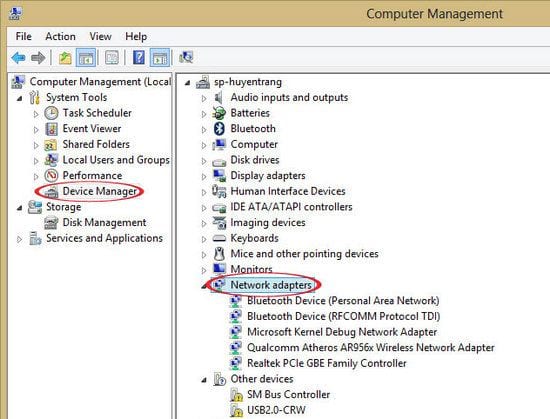Expand the Event Viewer node
550x419 pixels.
click(x=36, y=130)
